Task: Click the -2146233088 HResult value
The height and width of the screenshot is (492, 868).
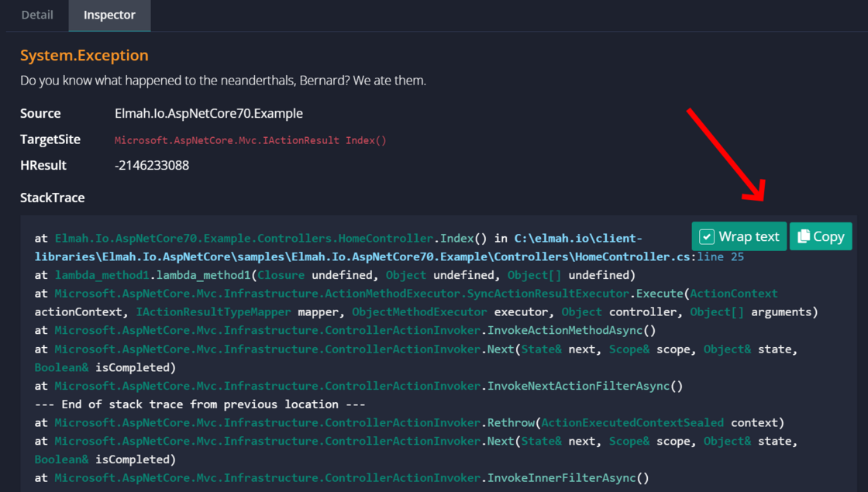Action: [152, 166]
